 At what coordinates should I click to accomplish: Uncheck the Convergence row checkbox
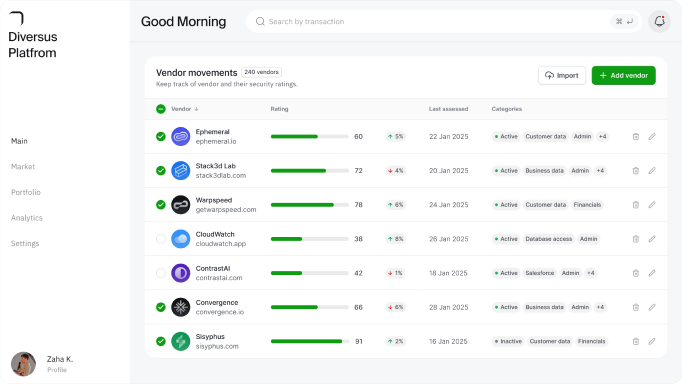click(160, 307)
